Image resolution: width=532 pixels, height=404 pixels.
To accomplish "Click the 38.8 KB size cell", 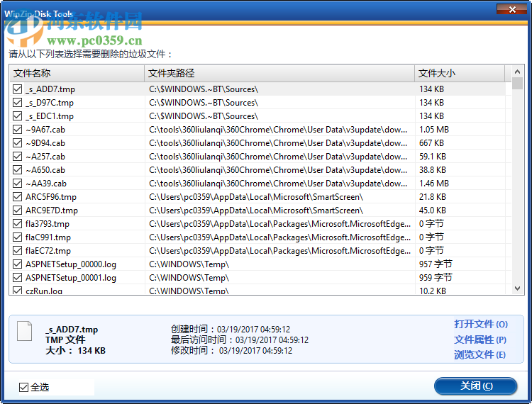I will click(x=433, y=170).
